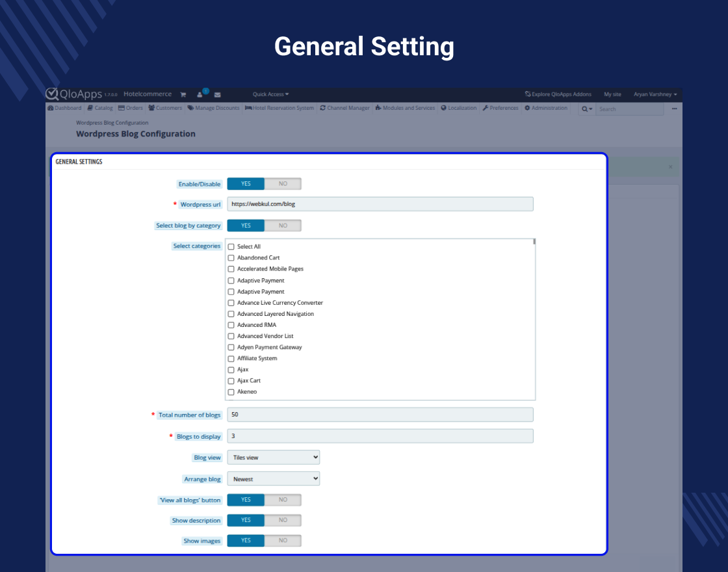
Task: Click Hotelcommerce shop name link
Action: coord(148,94)
